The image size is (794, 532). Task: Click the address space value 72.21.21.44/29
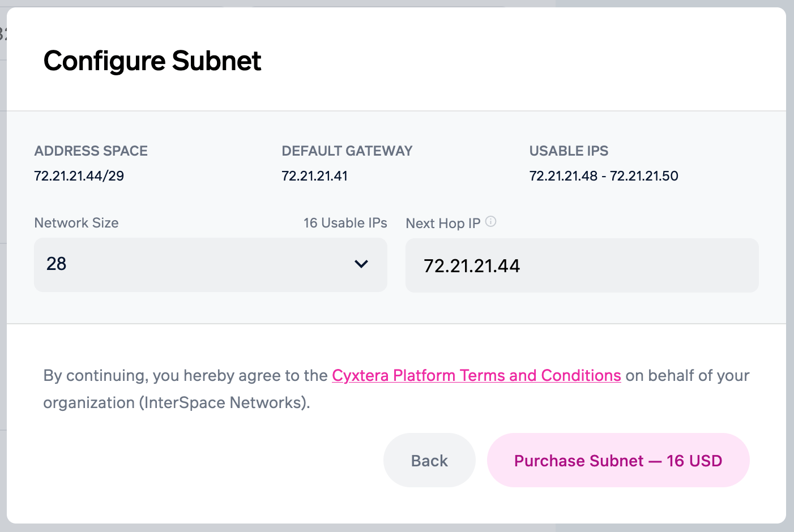(79, 176)
